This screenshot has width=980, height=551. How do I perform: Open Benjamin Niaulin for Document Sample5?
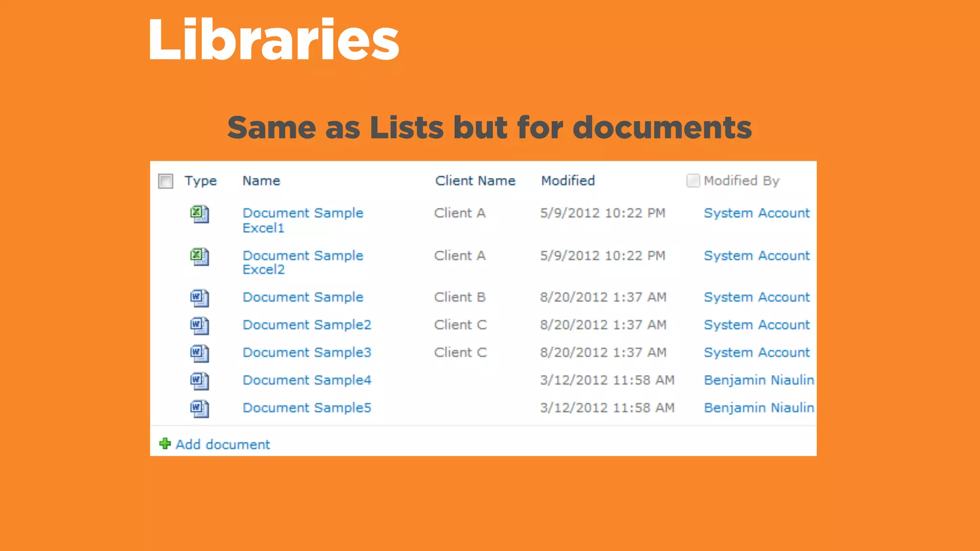pos(759,408)
